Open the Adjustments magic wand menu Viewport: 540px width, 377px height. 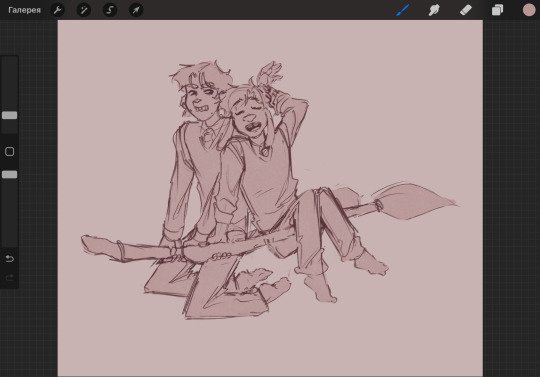point(84,10)
